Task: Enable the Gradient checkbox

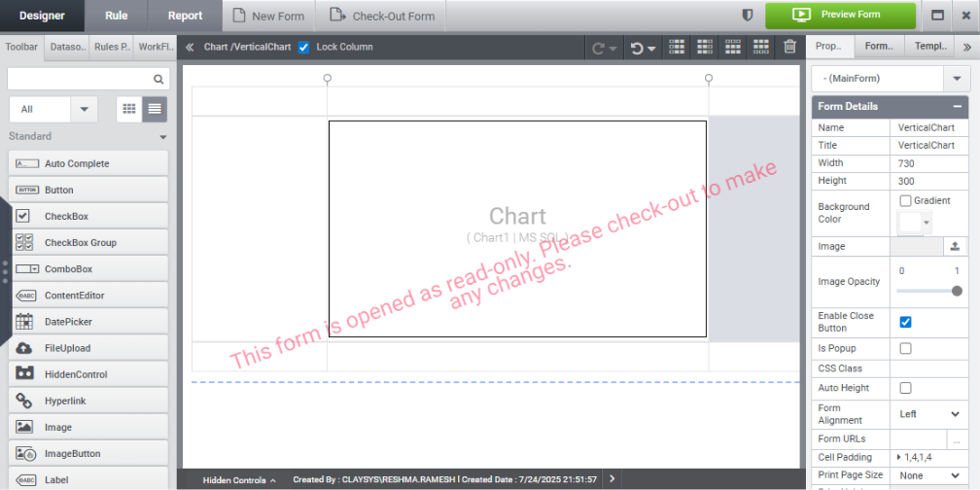Action: (906, 200)
